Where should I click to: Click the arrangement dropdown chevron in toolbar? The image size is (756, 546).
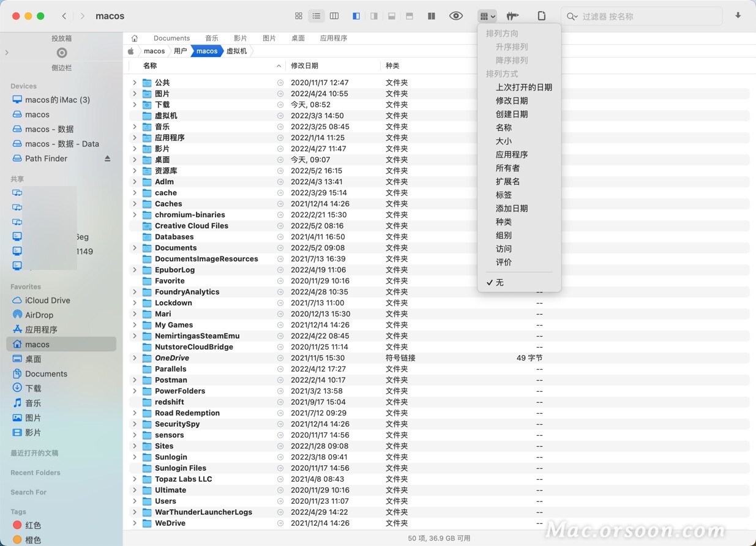click(x=493, y=16)
